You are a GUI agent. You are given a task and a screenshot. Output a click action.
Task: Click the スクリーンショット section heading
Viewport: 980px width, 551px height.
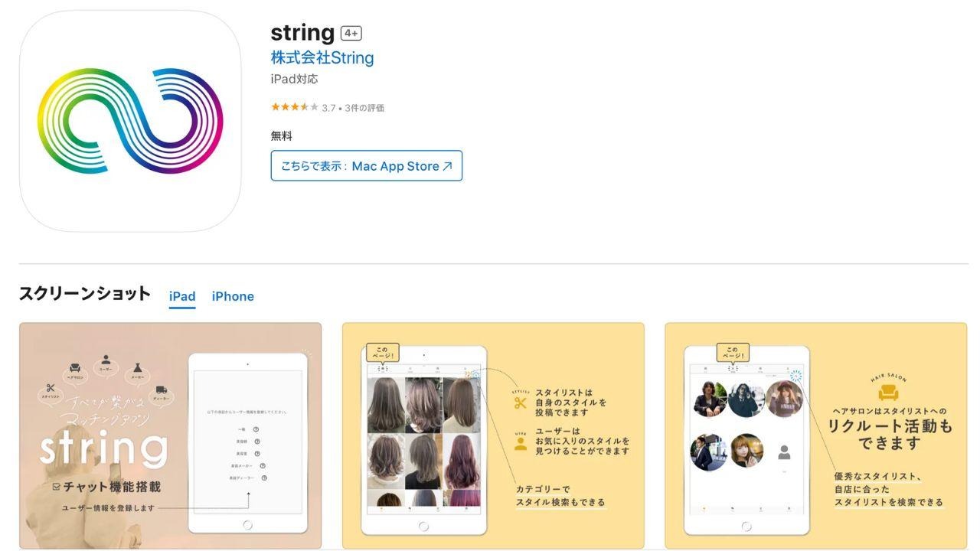[85, 294]
